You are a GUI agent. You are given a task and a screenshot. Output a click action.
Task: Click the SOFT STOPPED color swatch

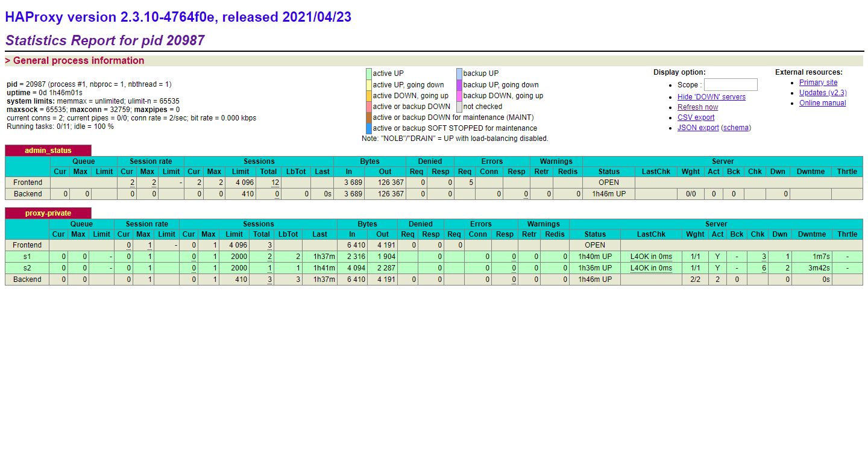click(369, 128)
